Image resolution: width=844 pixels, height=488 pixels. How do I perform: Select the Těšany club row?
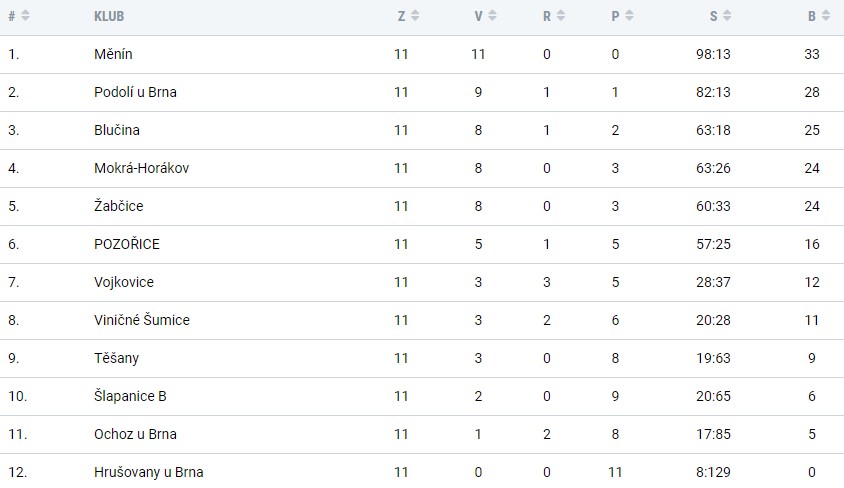point(422,358)
